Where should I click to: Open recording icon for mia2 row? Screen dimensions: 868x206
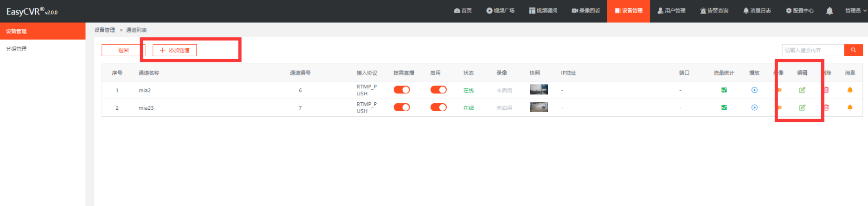tap(780, 90)
